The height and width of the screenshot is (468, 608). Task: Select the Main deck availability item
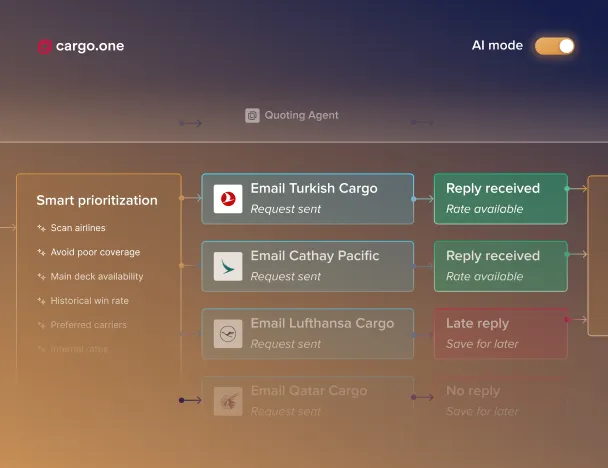click(x=97, y=276)
